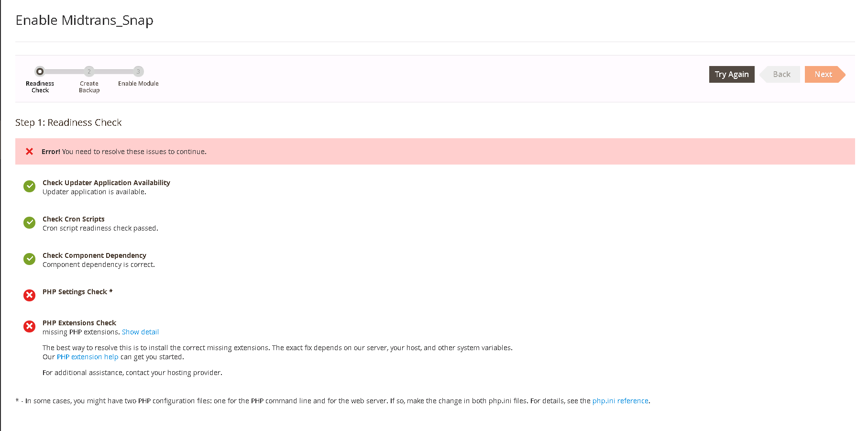Screen dimensions: 868x431
Task: Collapse the PHP Settings Check item
Action: pyautogui.click(x=77, y=291)
